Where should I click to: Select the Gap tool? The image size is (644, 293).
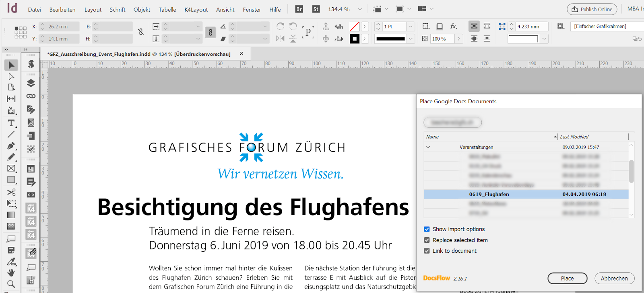coord(11,98)
